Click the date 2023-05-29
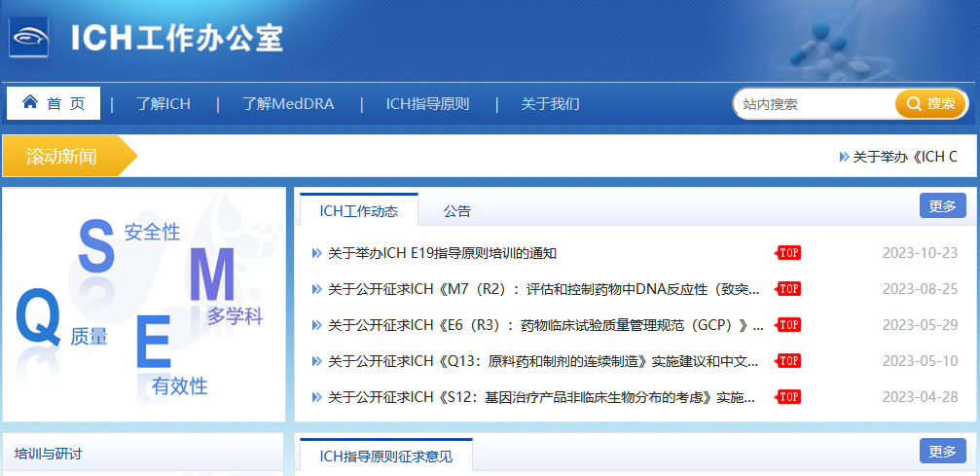 point(920,325)
